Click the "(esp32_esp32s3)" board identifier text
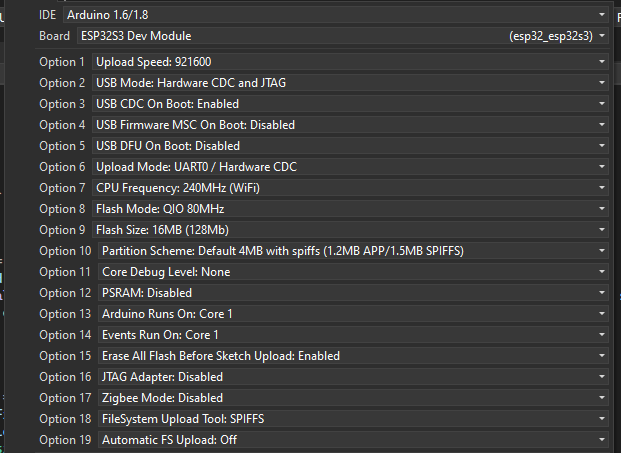Image resolution: width=621 pixels, height=453 pixels. [551, 36]
